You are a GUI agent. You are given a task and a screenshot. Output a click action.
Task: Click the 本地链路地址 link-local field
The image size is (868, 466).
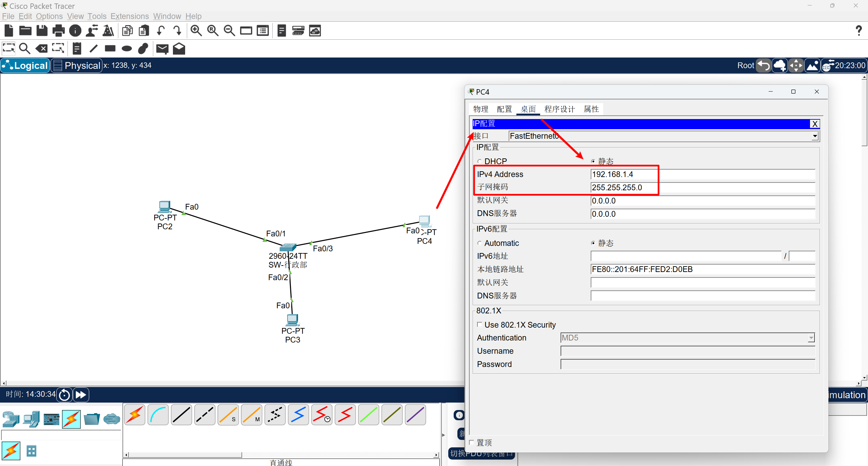click(703, 269)
